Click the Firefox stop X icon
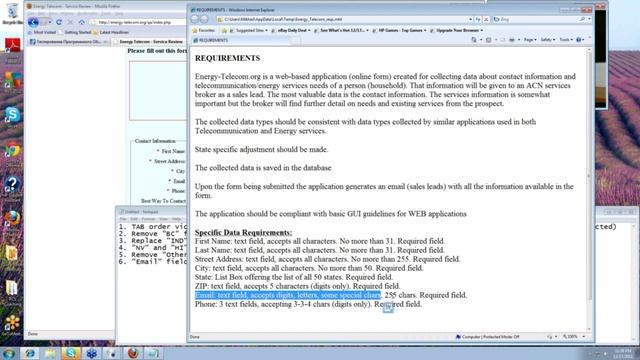Screen dimensions: 640x360 click(70, 22)
